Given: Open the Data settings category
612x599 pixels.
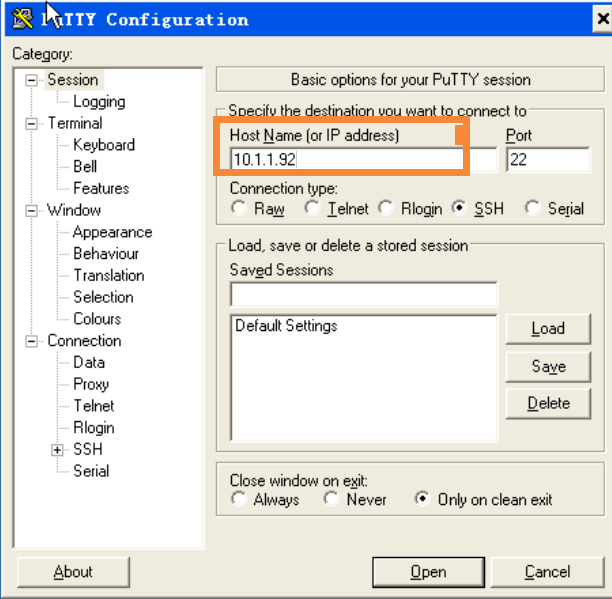Looking at the screenshot, I should (x=89, y=363).
